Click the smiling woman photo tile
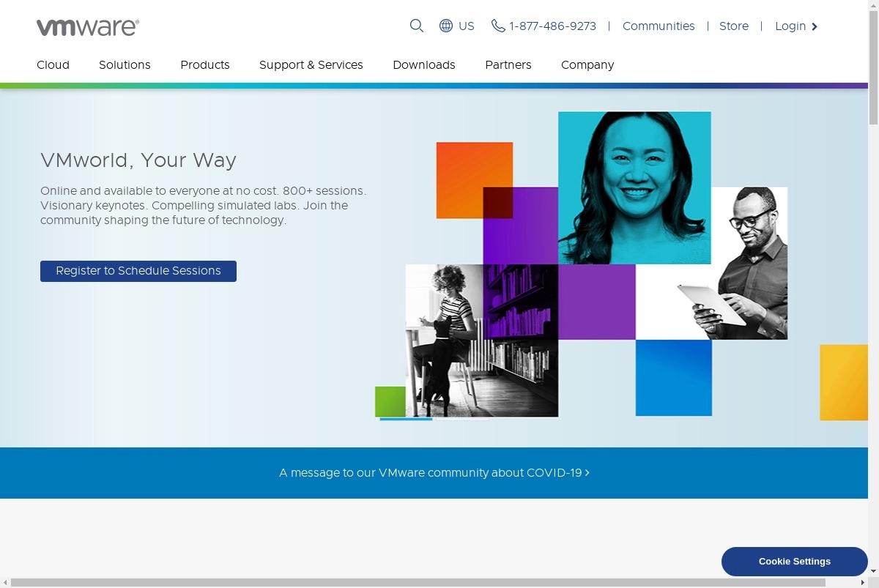The width and height of the screenshot is (879, 588). (634, 187)
